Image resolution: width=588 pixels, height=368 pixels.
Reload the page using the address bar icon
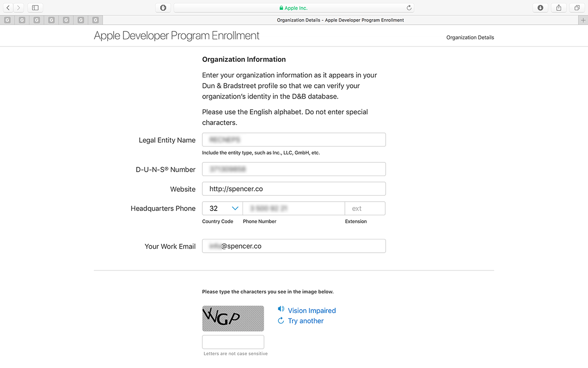(x=408, y=7)
